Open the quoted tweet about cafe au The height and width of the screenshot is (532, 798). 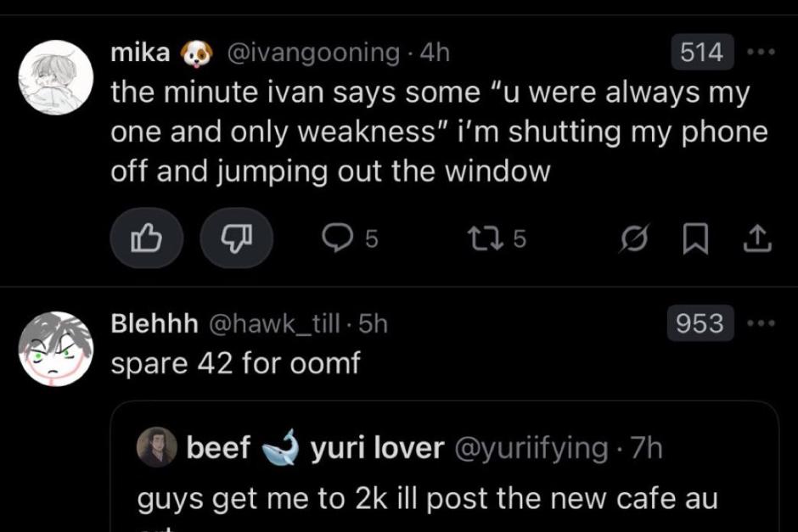click(458, 499)
